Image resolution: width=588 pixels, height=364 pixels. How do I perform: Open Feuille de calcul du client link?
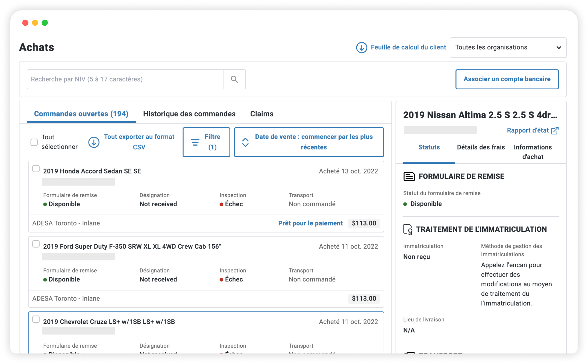tap(408, 48)
